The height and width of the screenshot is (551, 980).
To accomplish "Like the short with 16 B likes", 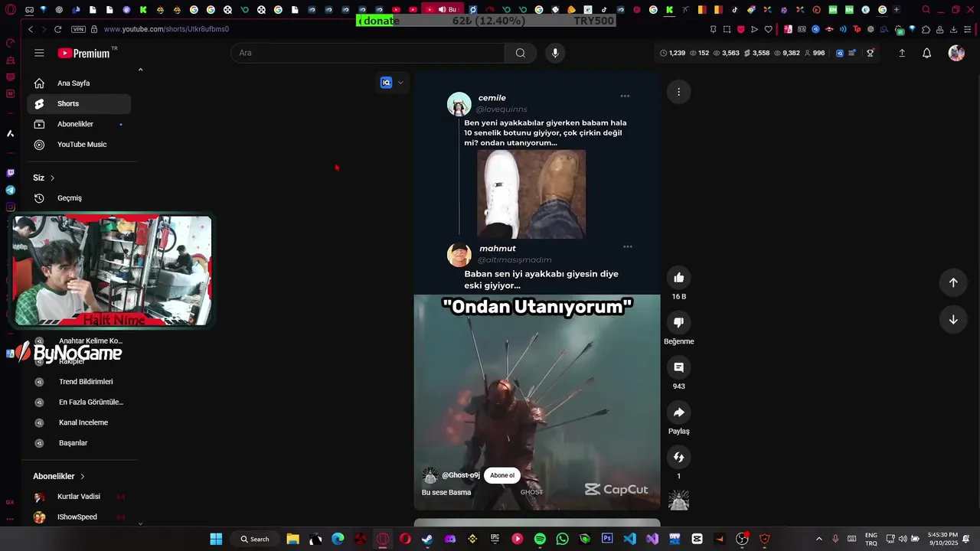I will point(678,277).
